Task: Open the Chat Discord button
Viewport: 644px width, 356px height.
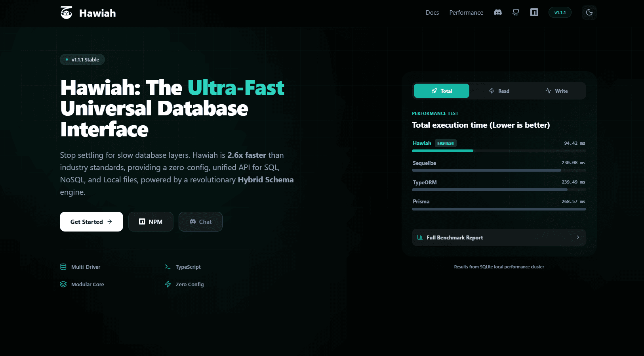Action: pyautogui.click(x=200, y=222)
